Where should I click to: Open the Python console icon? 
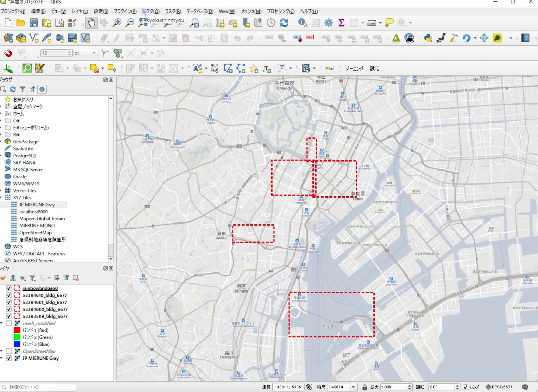428,38
